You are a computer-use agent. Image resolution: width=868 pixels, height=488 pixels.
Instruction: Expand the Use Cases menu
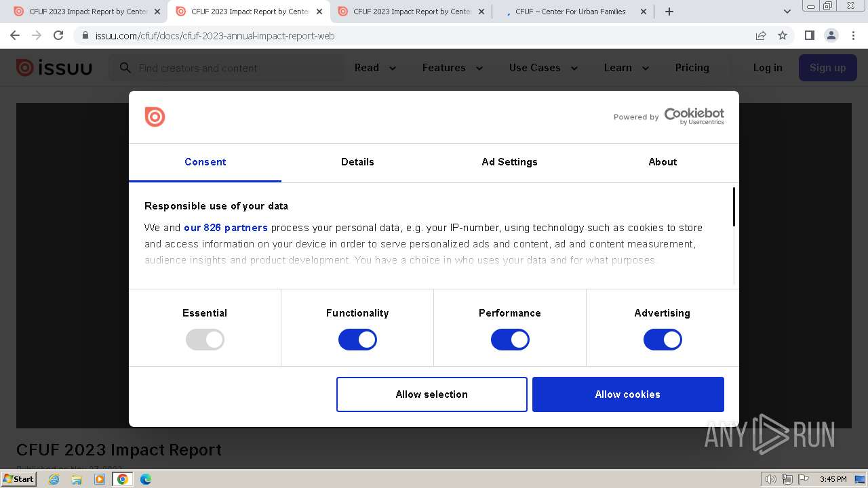(543, 68)
